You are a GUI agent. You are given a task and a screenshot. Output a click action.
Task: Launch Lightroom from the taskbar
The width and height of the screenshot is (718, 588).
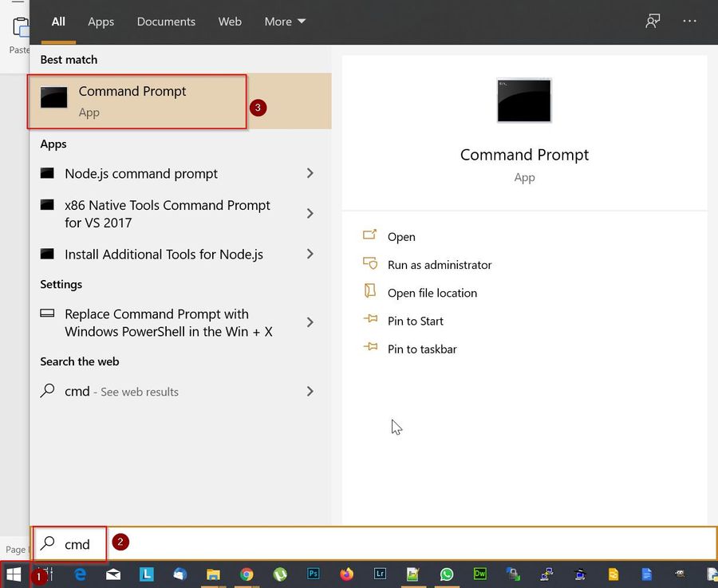[x=380, y=574]
